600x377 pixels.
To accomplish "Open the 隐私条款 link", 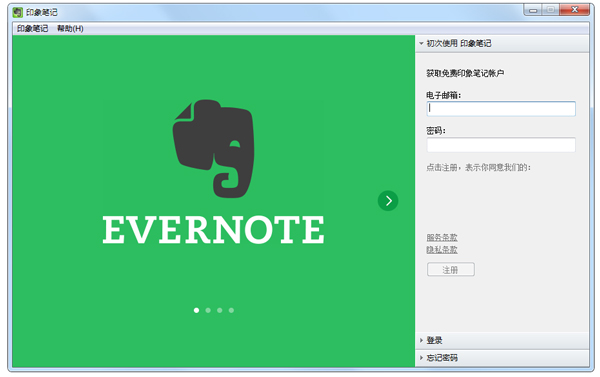I will click(x=442, y=250).
